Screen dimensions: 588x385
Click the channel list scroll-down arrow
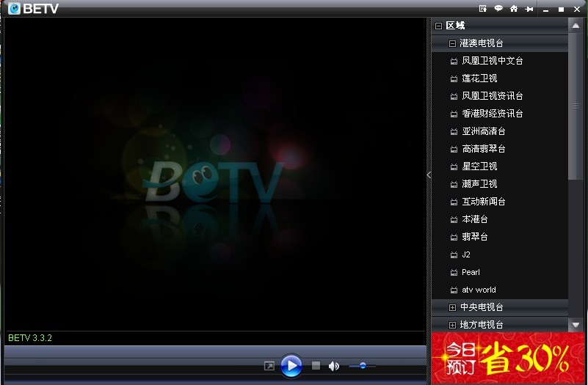[x=576, y=324]
